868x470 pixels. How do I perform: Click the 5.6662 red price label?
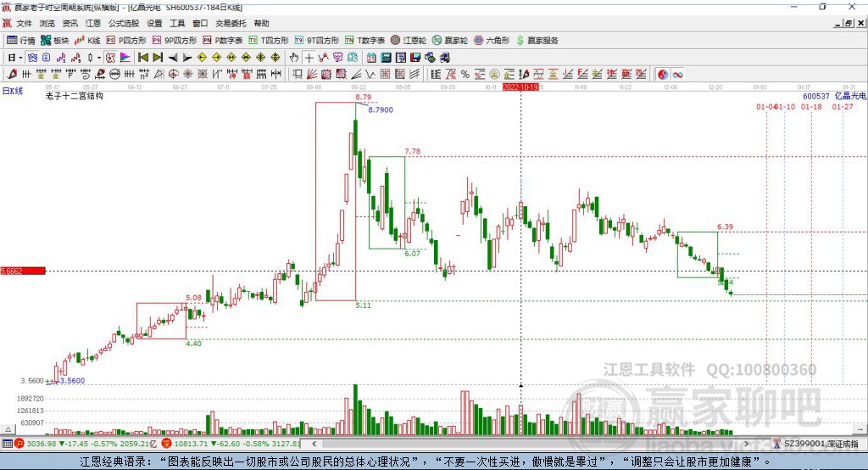coord(22,271)
